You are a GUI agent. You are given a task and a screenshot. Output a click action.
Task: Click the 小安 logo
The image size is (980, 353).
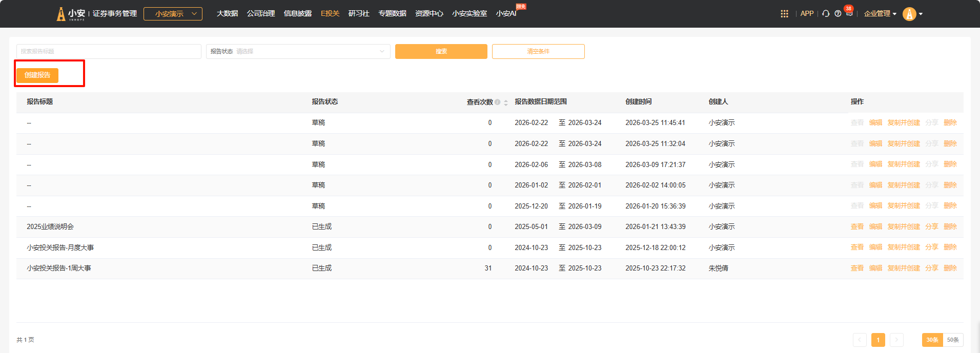[x=71, y=14]
